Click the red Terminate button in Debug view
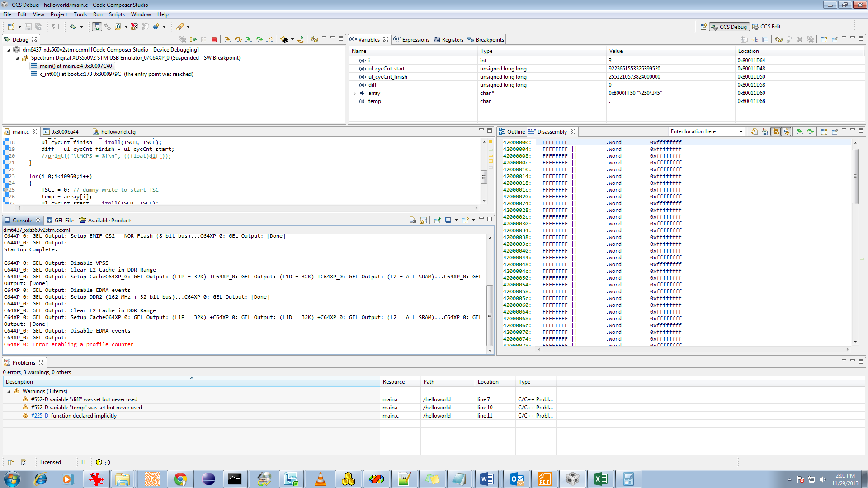 point(214,40)
